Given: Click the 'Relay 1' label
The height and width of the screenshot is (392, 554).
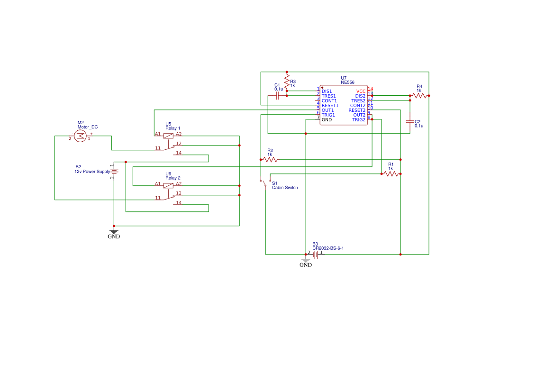Looking at the screenshot, I should tap(173, 128).
